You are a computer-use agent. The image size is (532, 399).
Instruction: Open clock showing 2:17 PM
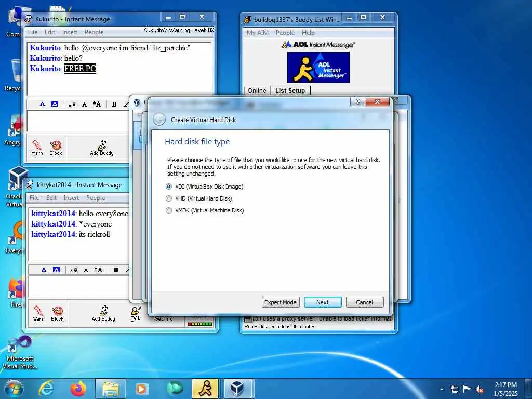click(x=506, y=389)
